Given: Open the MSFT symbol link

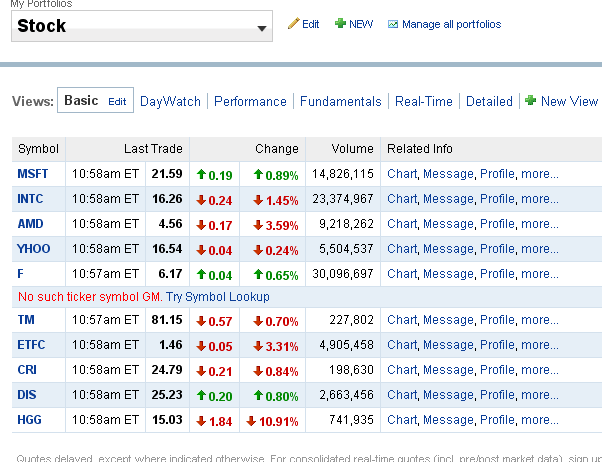Looking at the screenshot, I should (33, 174).
